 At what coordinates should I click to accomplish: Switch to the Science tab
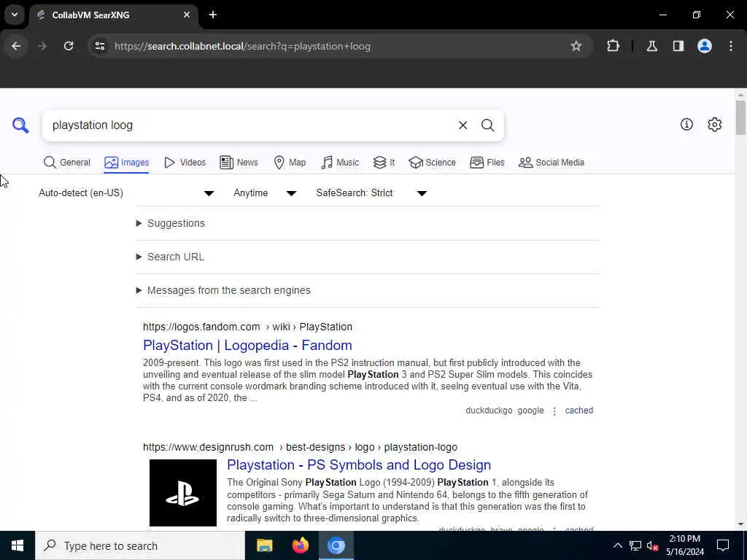432,163
